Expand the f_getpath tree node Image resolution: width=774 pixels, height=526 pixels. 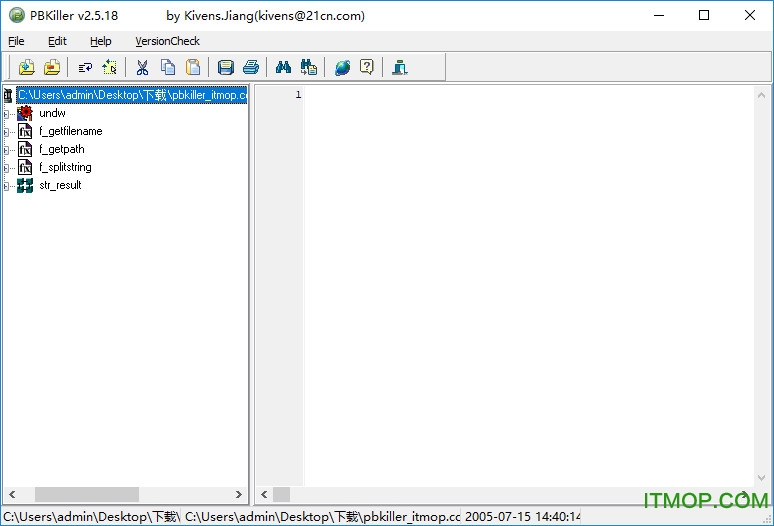pos(6,150)
